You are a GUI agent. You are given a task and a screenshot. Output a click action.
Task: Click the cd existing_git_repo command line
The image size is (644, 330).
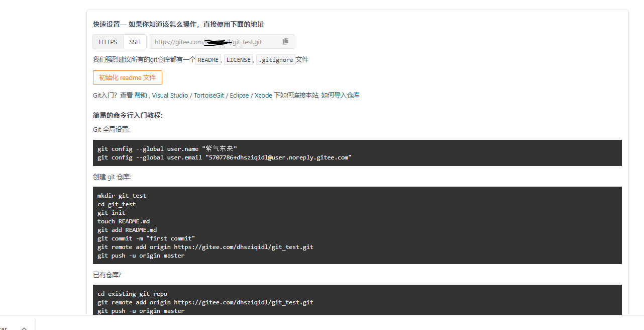(133, 294)
